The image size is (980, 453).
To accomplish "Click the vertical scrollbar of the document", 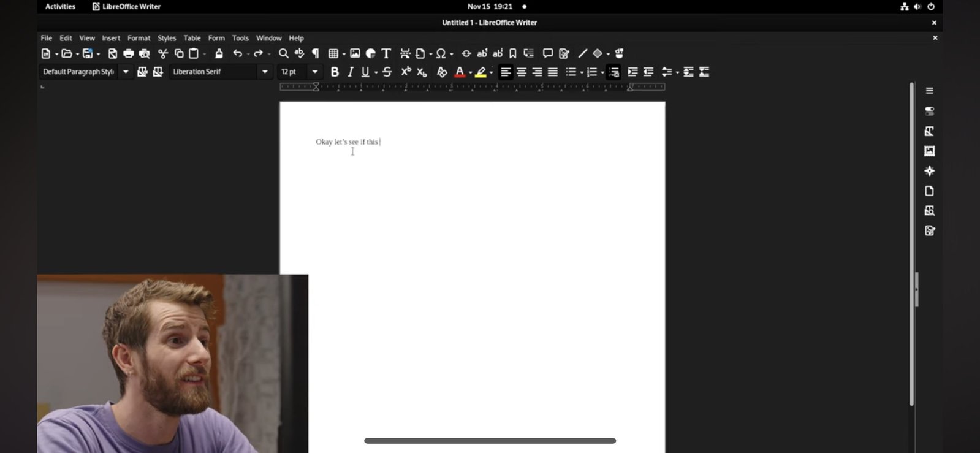I will [911, 244].
